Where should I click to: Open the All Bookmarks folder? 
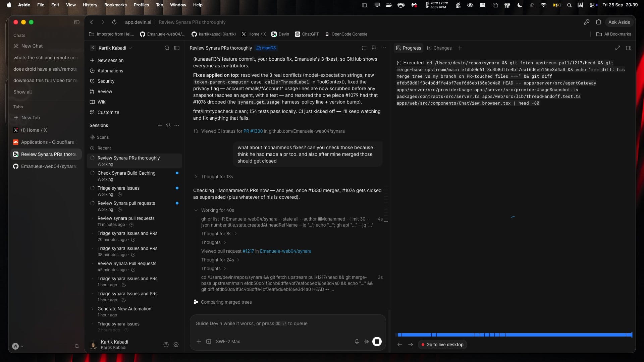click(x=614, y=34)
